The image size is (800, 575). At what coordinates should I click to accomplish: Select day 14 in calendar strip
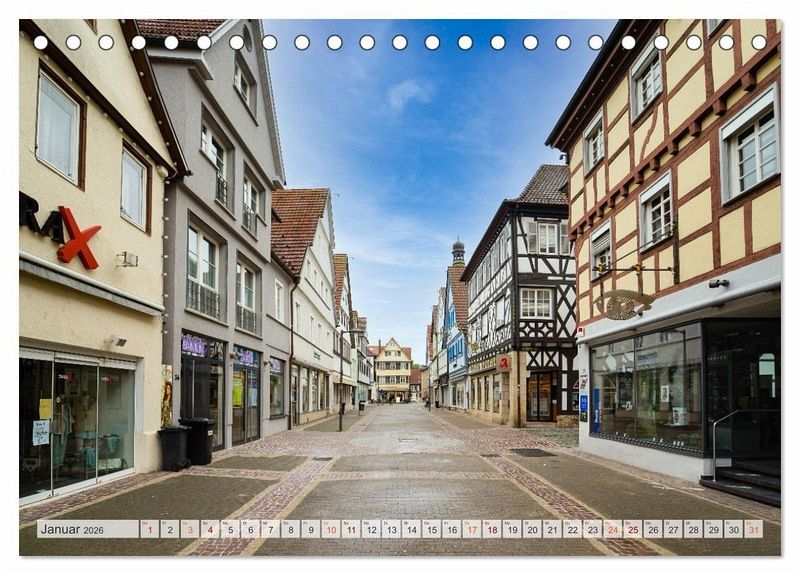coord(412,529)
